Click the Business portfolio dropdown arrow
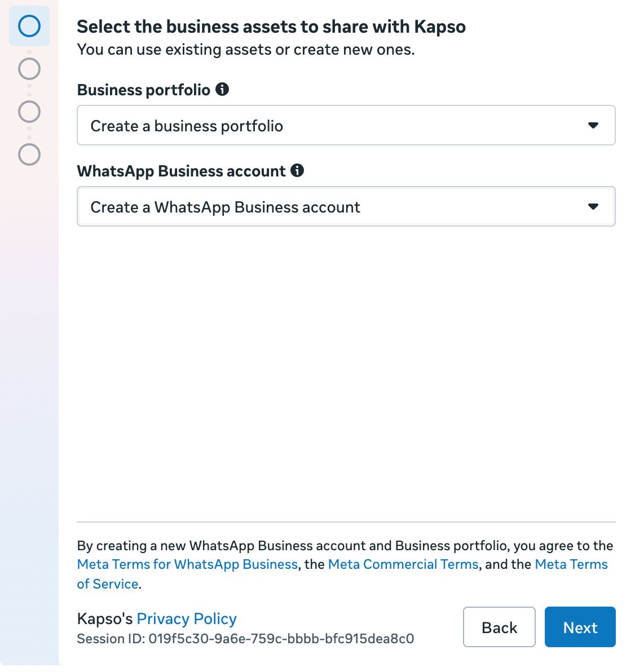 [x=593, y=126]
